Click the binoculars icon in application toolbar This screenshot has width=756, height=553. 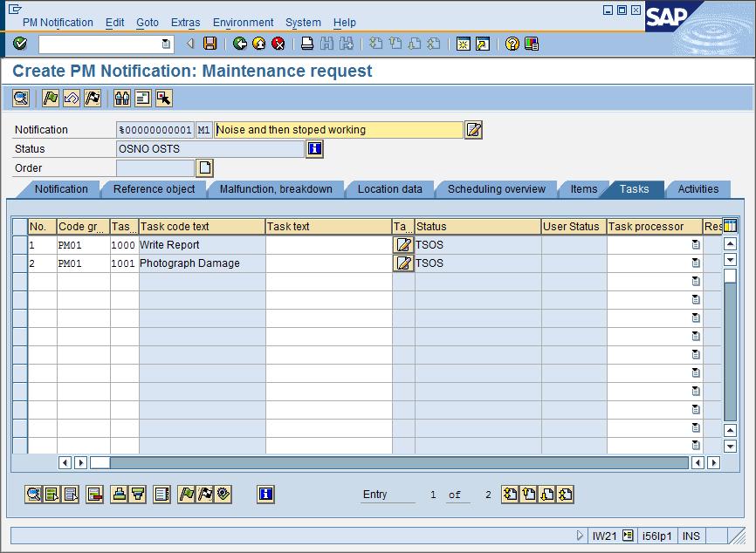[x=122, y=99]
